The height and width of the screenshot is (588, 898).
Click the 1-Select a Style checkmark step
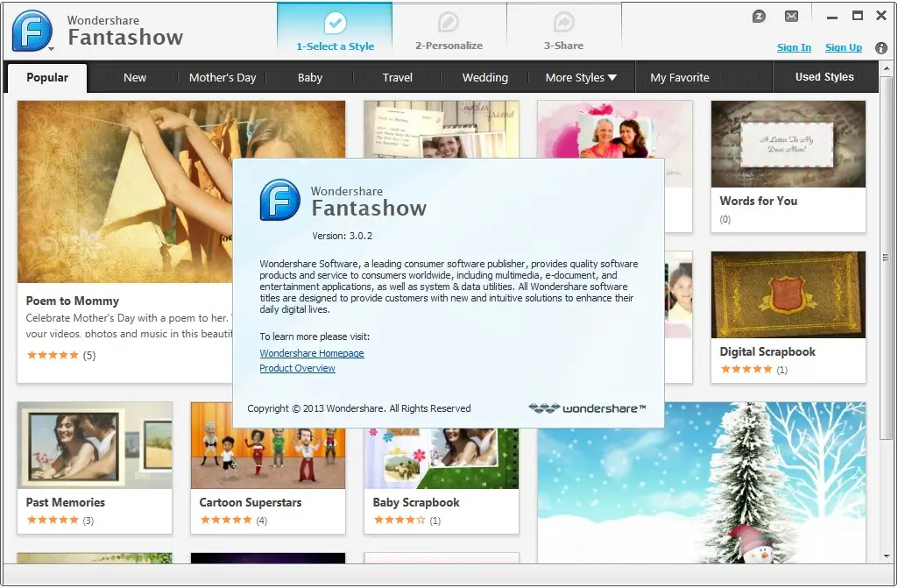(x=335, y=32)
